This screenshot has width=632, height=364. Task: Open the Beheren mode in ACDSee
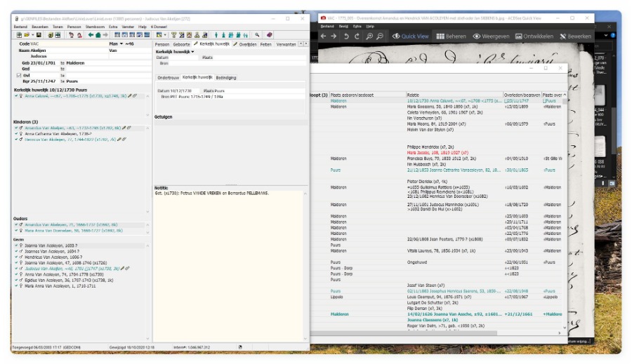(449, 36)
